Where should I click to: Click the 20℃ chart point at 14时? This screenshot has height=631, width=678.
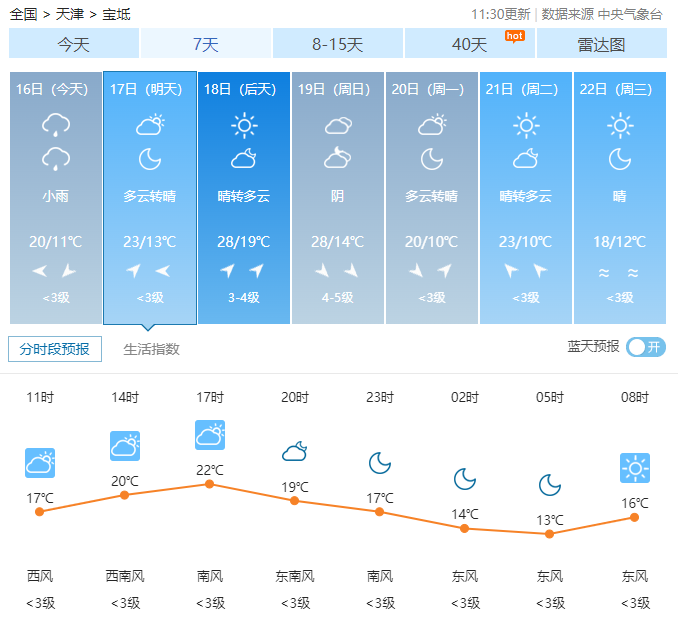click(125, 495)
